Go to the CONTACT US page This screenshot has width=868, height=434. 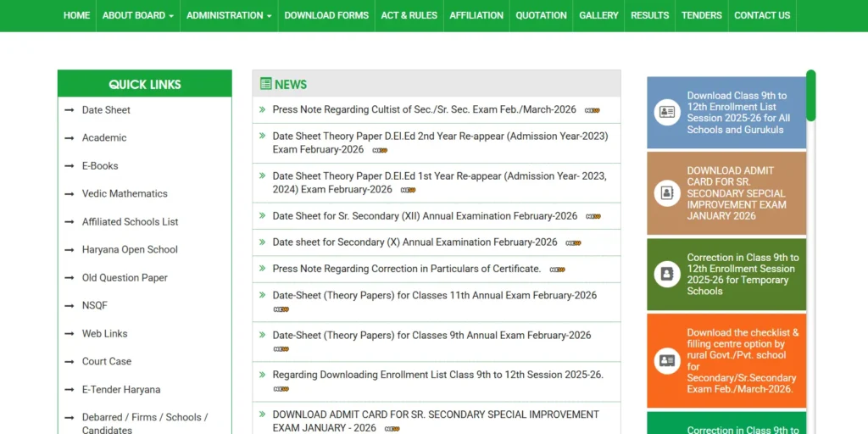(762, 15)
